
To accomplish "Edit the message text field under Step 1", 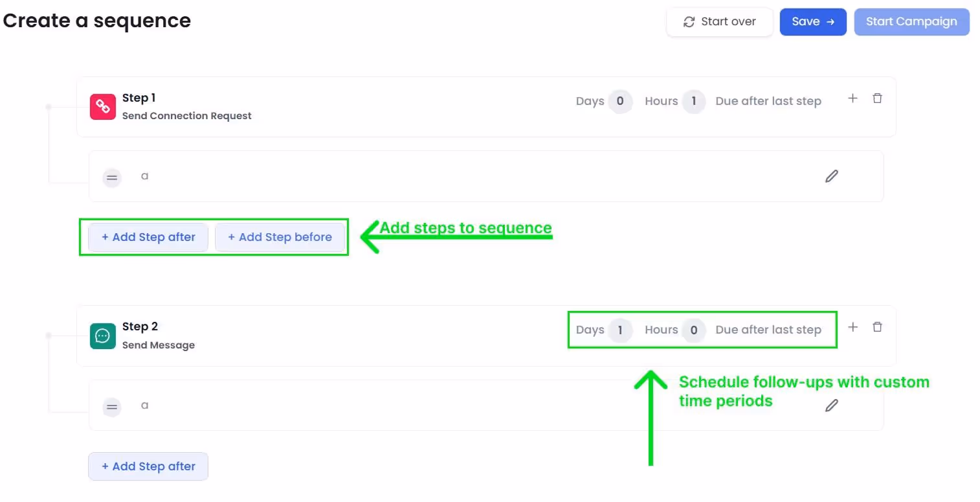I will tap(453, 176).
